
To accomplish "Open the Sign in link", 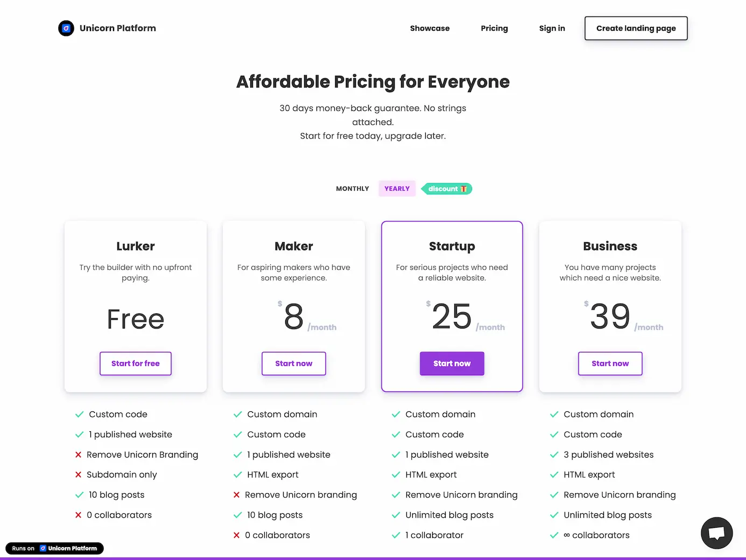I will [552, 28].
